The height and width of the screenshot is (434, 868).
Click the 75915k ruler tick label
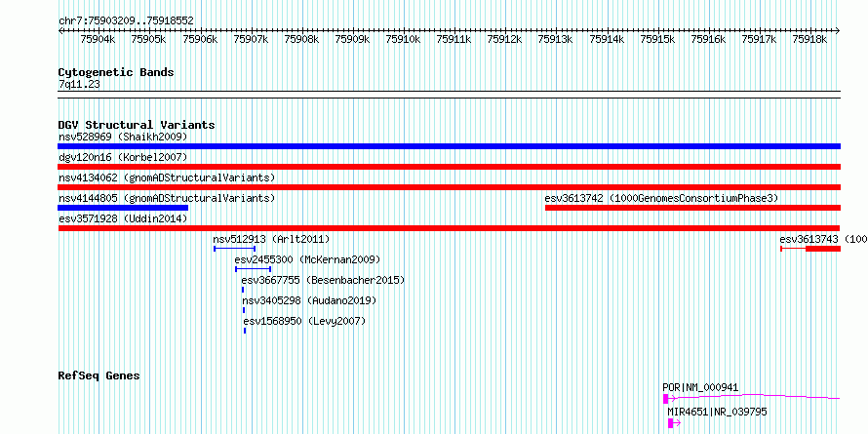pos(658,39)
